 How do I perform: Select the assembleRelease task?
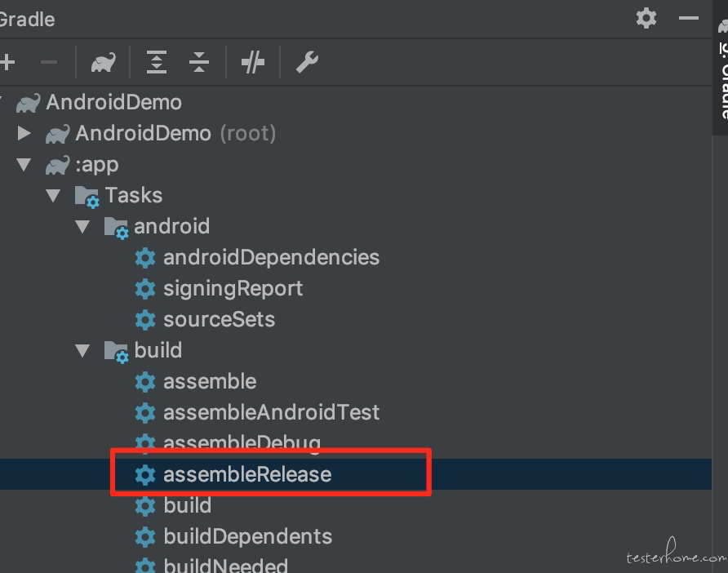[247, 474]
